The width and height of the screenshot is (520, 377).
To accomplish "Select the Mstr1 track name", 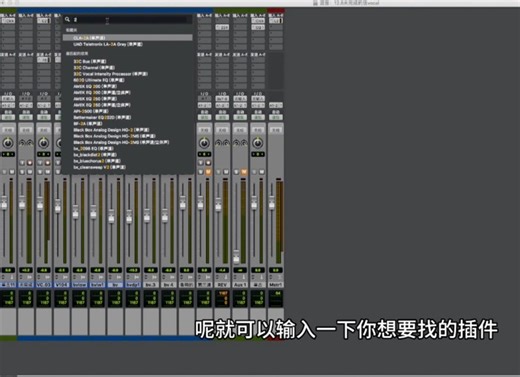I will (276, 285).
